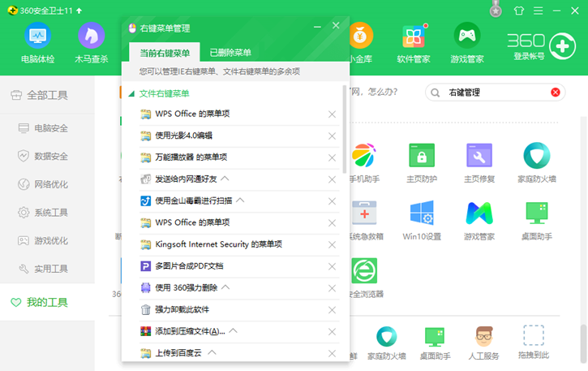Click the 右键菜单管理 list scrollbar

pyautogui.click(x=345, y=129)
